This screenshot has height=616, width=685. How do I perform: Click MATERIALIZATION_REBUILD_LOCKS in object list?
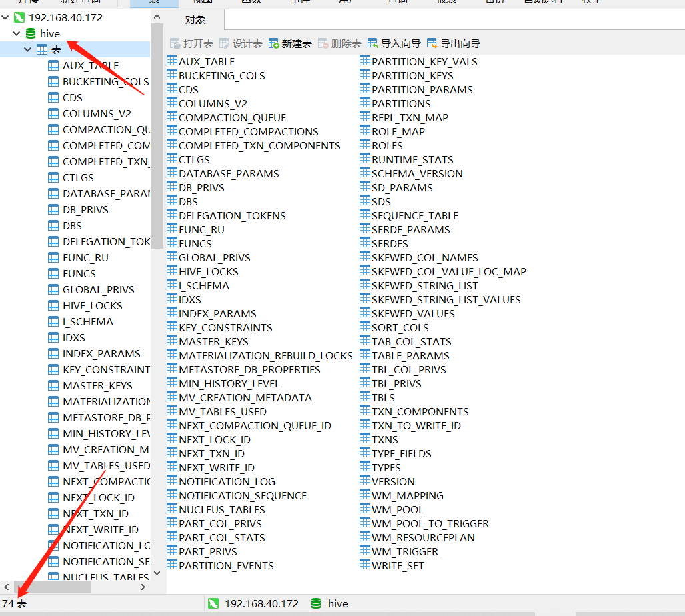265,356
